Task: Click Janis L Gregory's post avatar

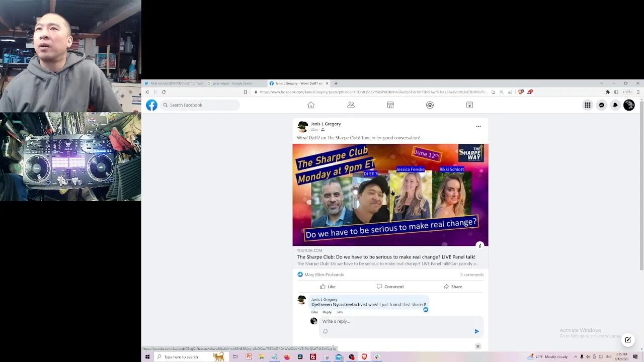Action: point(302,126)
